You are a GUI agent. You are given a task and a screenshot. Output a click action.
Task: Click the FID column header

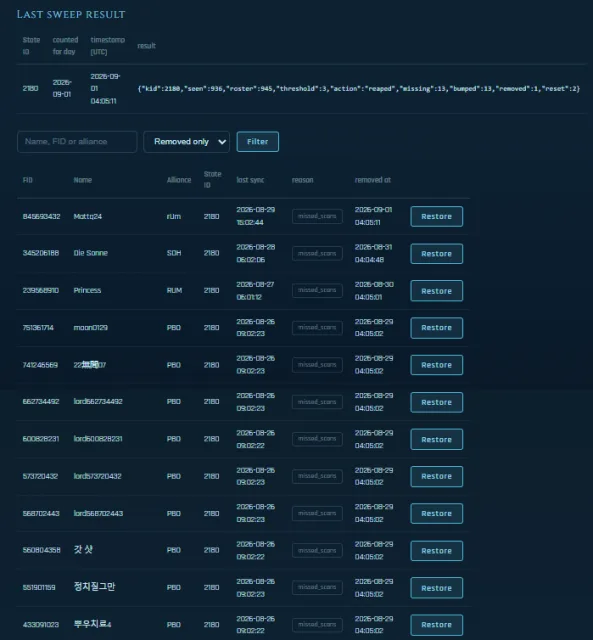pyautogui.click(x=27, y=180)
